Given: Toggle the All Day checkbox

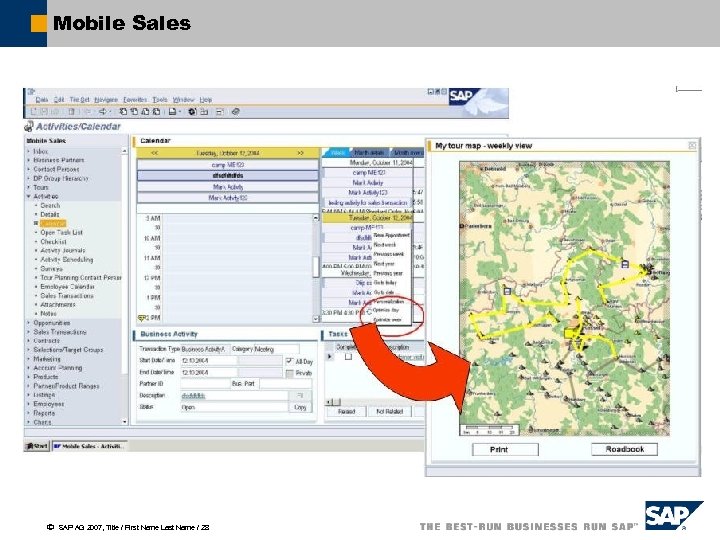Looking at the screenshot, I should (x=289, y=361).
